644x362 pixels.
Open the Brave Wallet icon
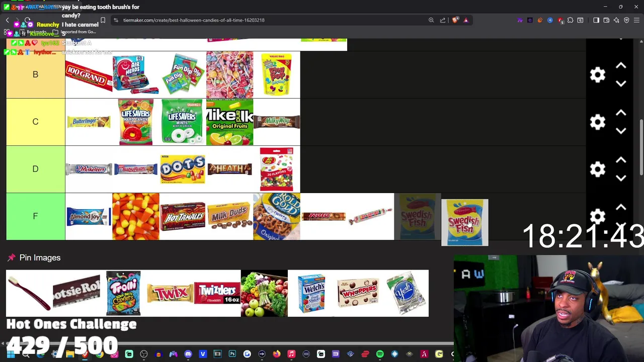pyautogui.click(x=606, y=20)
